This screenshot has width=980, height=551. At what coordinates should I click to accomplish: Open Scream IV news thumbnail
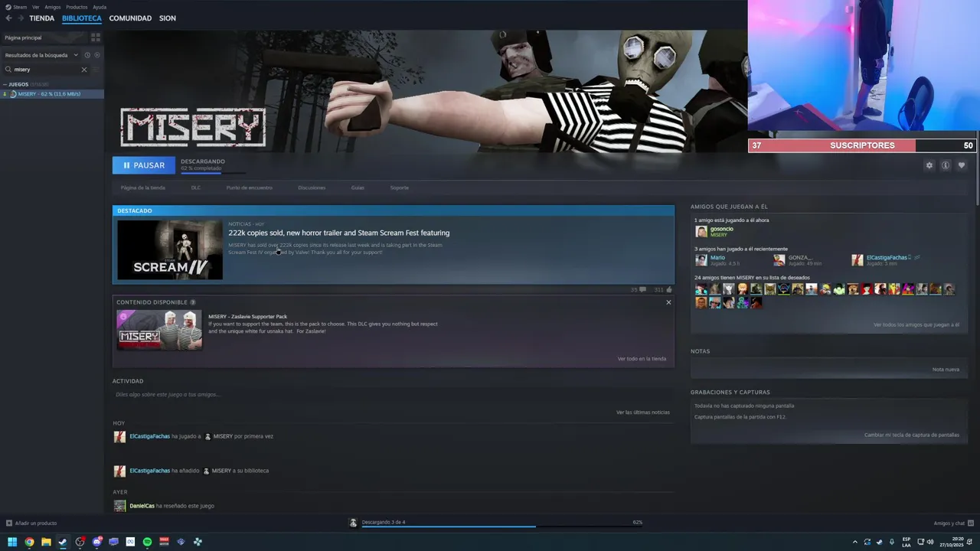pos(170,249)
